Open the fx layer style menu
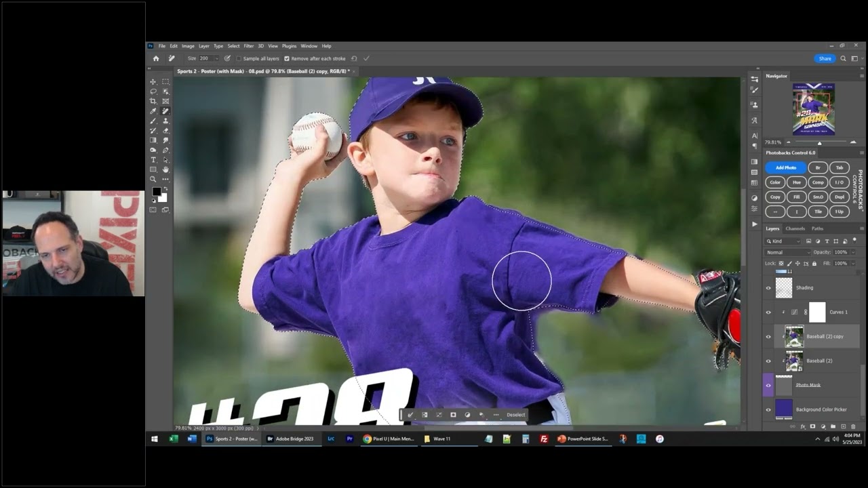The height and width of the screenshot is (488, 868). (802, 426)
